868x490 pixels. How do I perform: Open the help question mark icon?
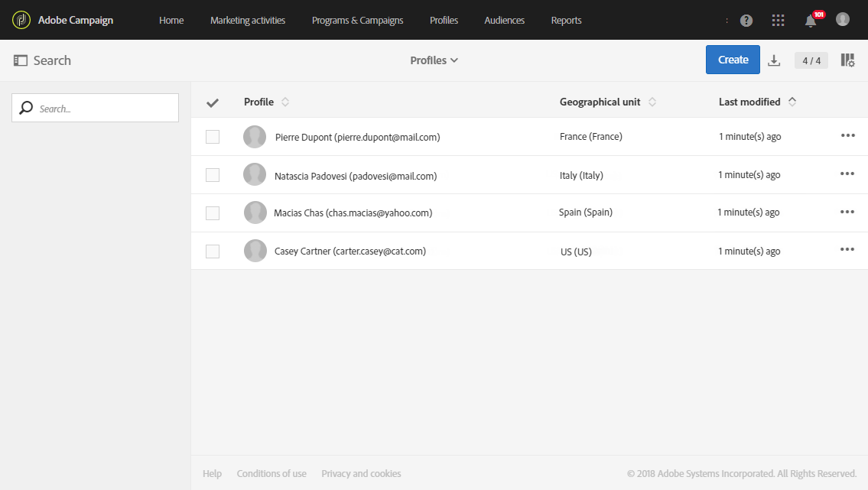point(746,21)
